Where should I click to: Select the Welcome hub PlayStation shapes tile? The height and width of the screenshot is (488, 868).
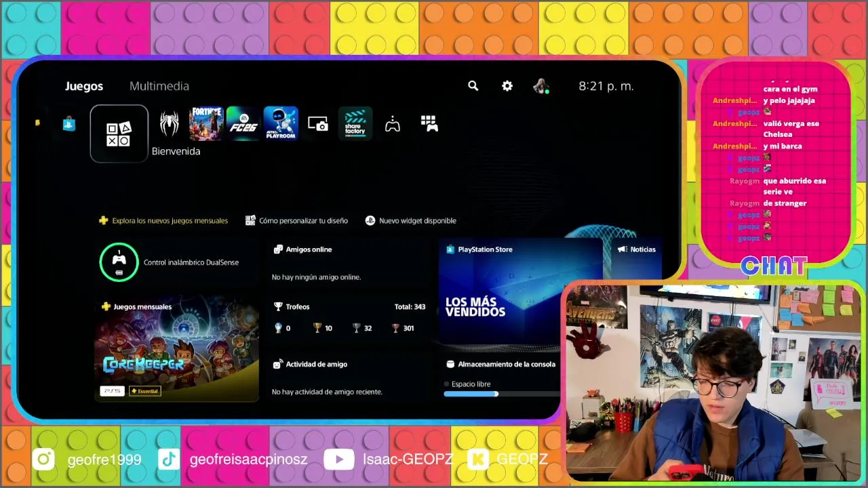point(119,134)
